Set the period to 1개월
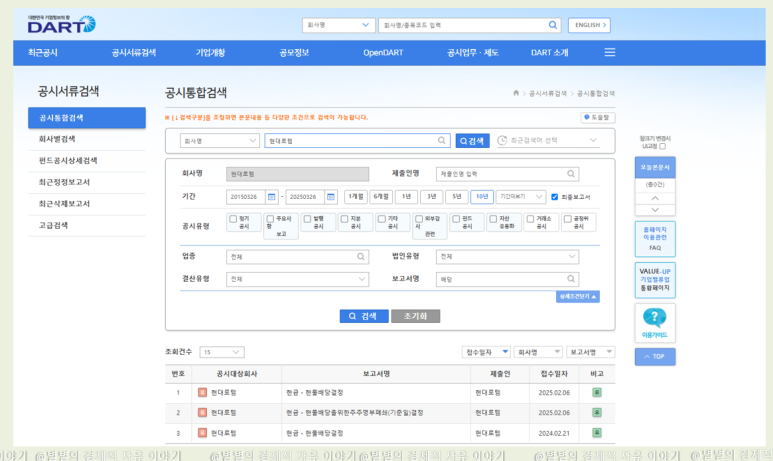The height and width of the screenshot is (461, 773). coord(355,197)
